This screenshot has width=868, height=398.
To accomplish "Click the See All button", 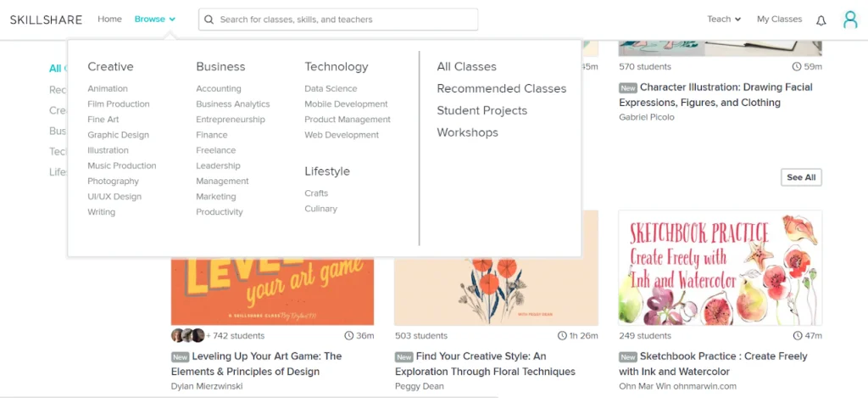I will coord(801,177).
